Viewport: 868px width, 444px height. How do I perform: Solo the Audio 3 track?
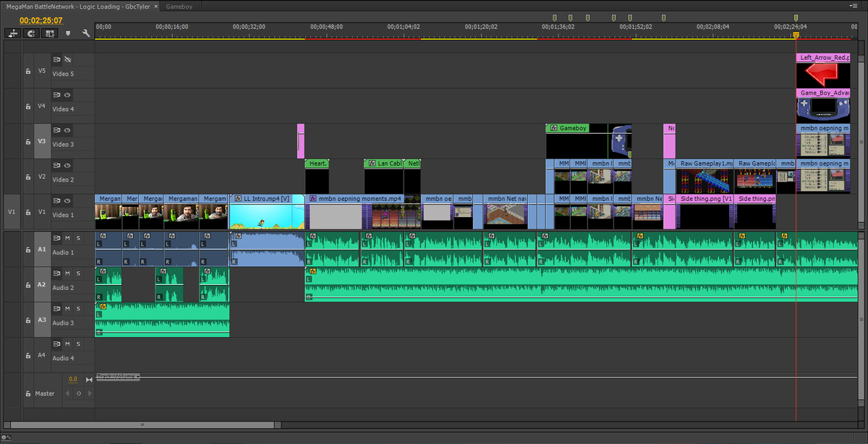(79, 309)
